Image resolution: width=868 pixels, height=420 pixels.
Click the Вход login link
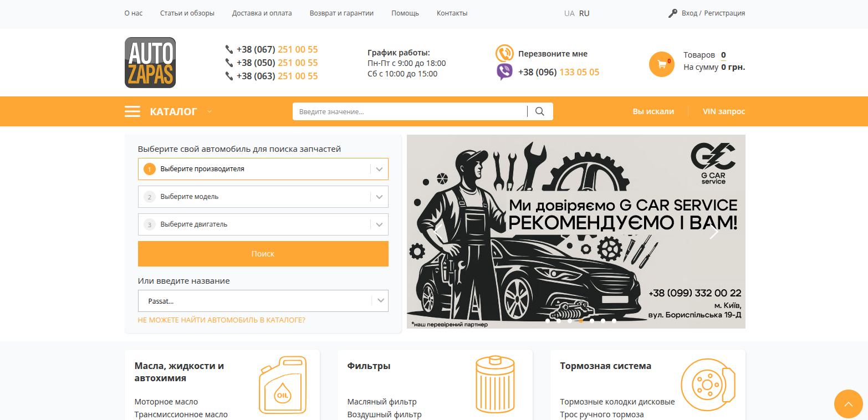(x=690, y=13)
